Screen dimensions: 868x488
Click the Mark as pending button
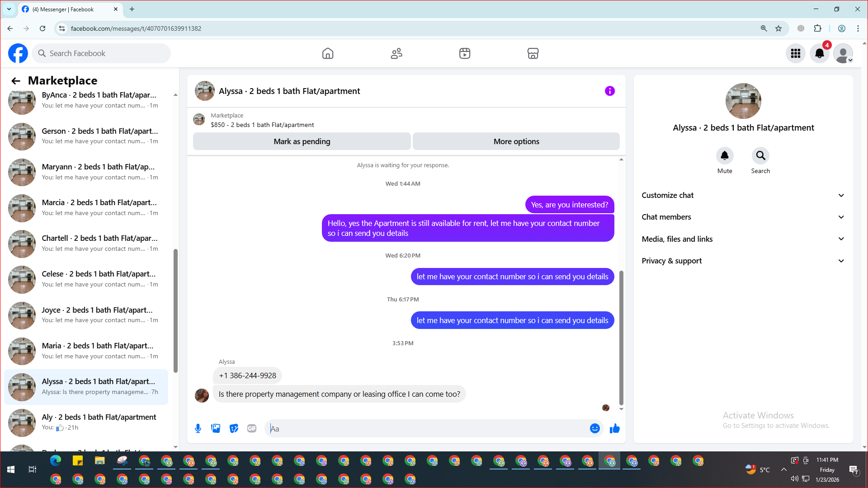click(x=302, y=141)
